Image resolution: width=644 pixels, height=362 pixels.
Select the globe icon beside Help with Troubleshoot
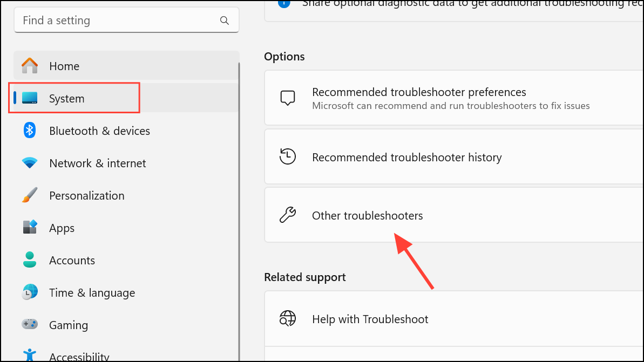coord(288,318)
